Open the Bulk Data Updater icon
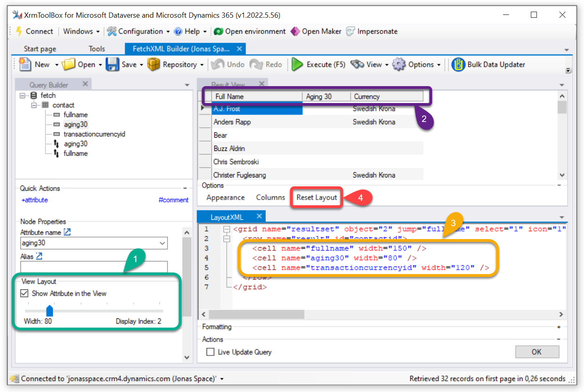The image size is (584, 392). (458, 64)
